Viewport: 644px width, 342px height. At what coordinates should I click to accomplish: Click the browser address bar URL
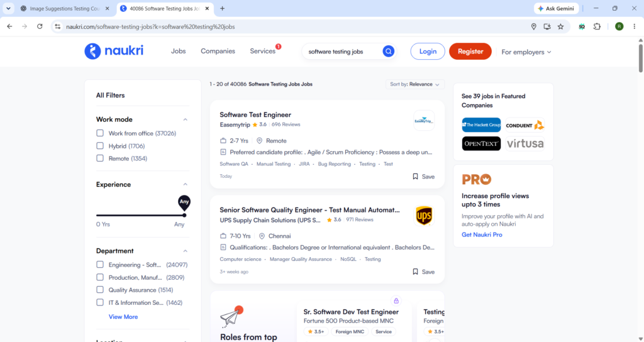pyautogui.click(x=150, y=26)
